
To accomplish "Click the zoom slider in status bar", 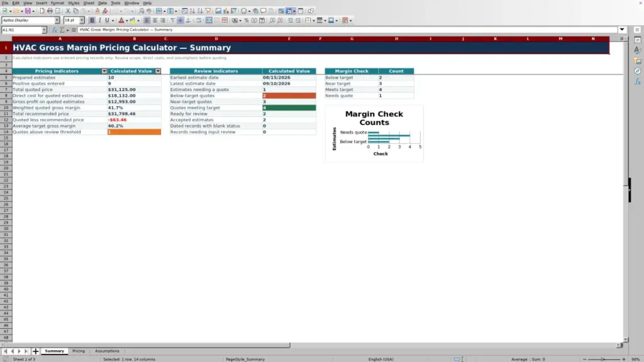I will (604, 359).
